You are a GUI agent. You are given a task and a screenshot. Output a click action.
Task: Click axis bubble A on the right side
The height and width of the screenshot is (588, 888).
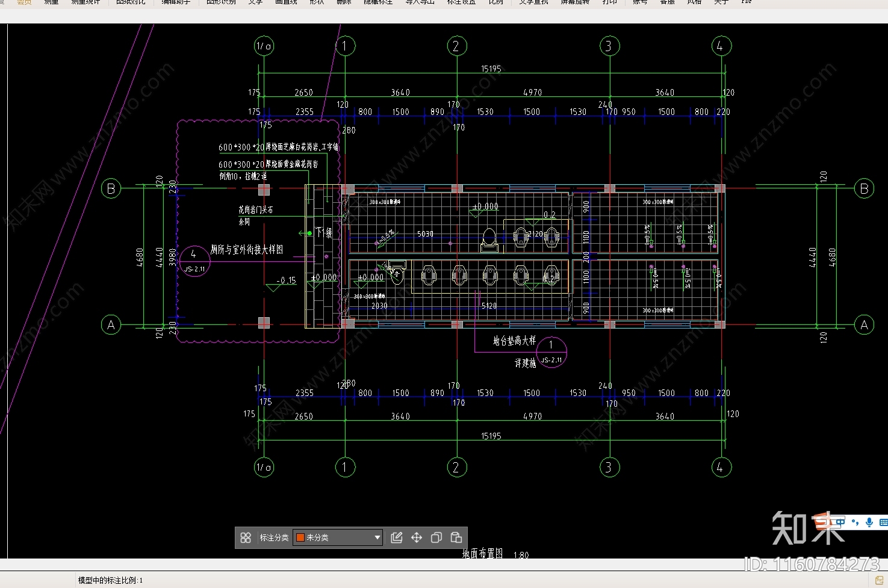(x=865, y=325)
